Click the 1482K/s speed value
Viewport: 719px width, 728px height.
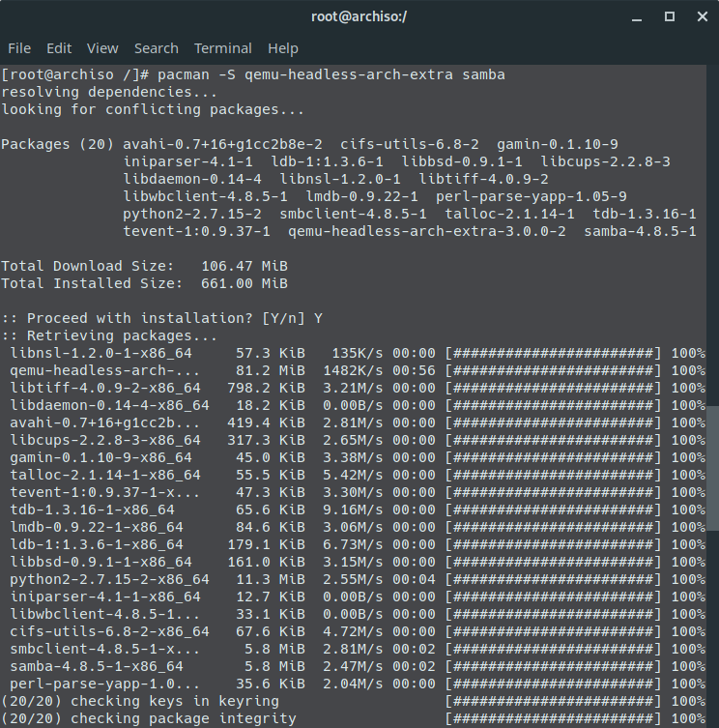pyautogui.click(x=353, y=370)
